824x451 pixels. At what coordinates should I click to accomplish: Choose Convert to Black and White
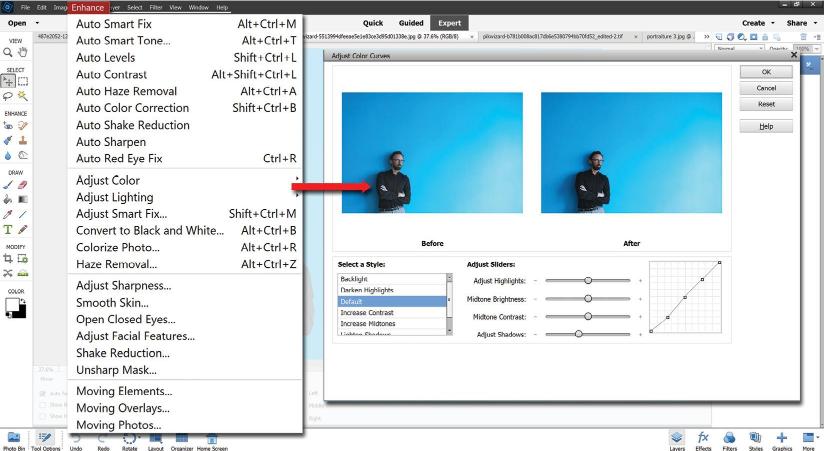click(x=185, y=230)
